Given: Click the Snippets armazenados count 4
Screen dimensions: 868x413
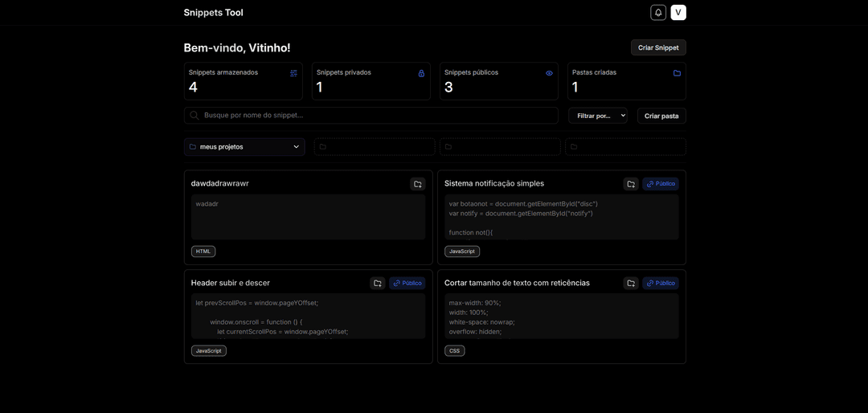Looking at the screenshot, I should pyautogui.click(x=193, y=88).
